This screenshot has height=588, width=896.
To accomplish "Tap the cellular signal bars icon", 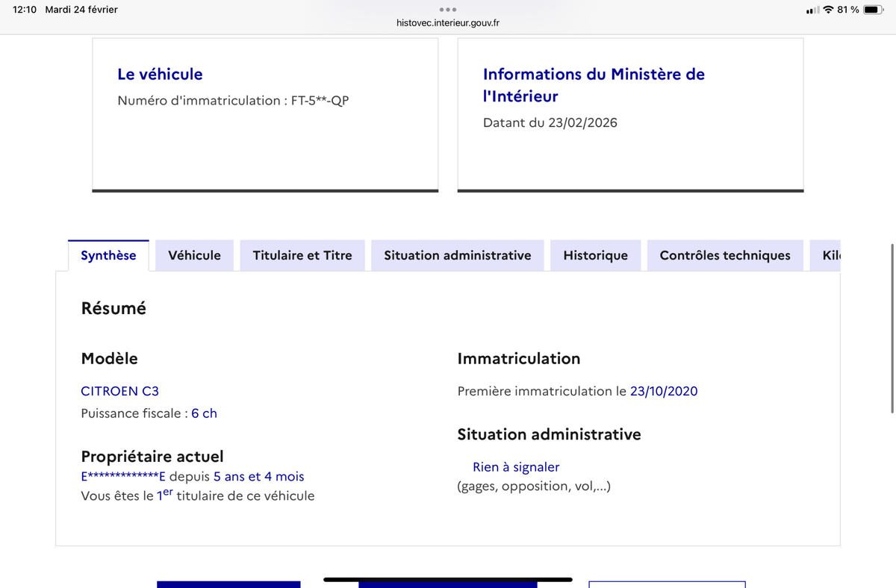I will point(812,10).
